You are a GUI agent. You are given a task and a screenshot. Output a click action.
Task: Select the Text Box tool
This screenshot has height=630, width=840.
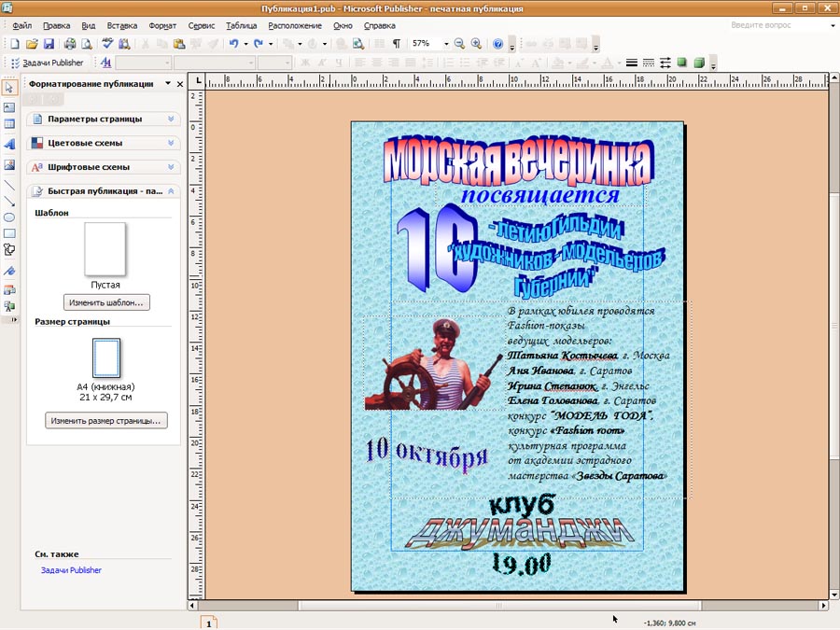coord(9,107)
